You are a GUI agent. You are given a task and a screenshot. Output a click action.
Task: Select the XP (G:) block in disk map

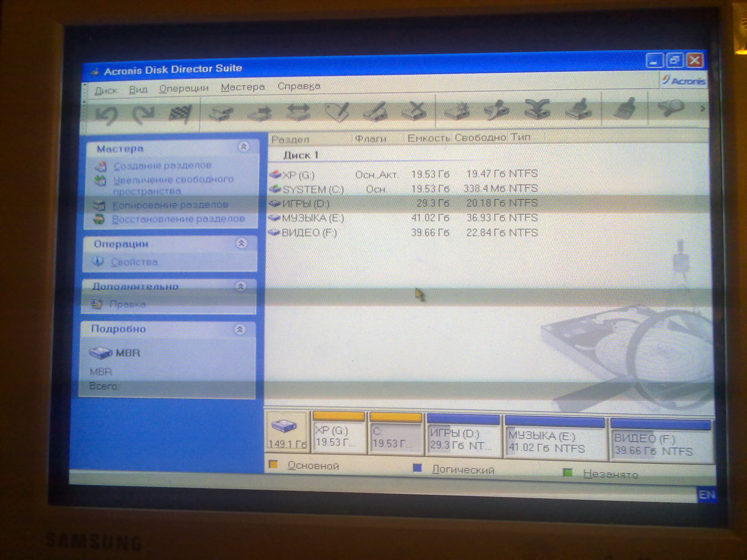(339, 433)
